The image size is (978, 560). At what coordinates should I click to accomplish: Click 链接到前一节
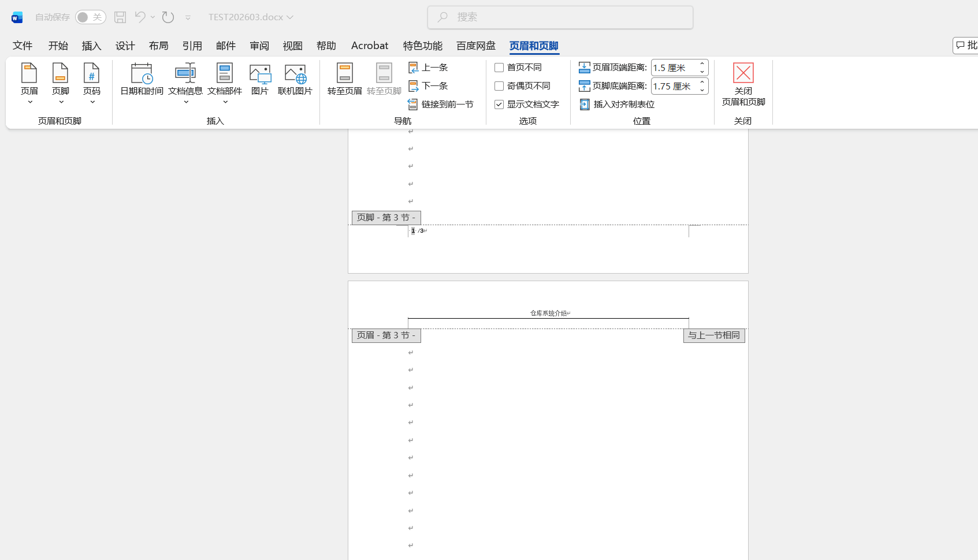pos(441,104)
